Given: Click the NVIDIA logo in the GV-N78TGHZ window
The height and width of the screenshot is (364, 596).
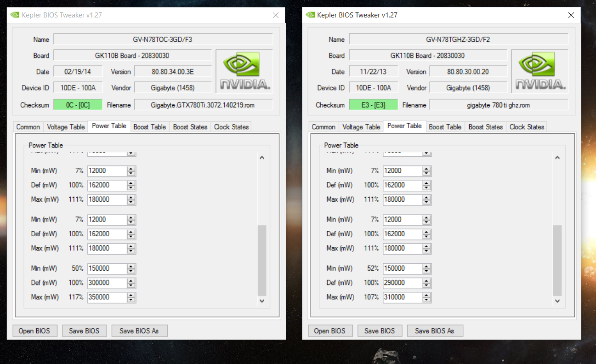Looking at the screenshot, I should tap(539, 72).
